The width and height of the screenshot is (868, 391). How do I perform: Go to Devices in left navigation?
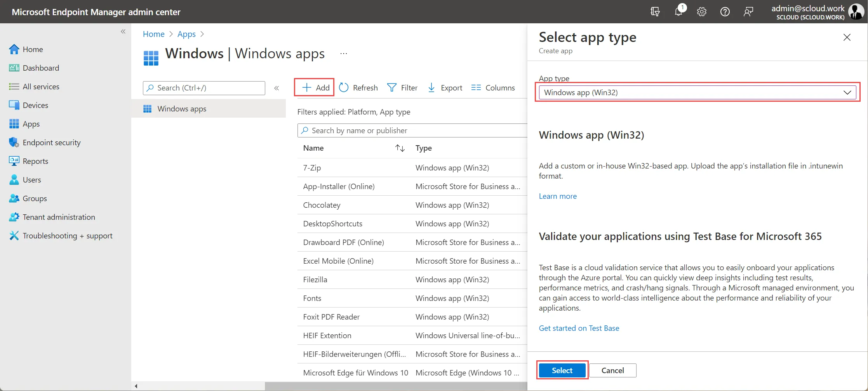click(x=35, y=105)
